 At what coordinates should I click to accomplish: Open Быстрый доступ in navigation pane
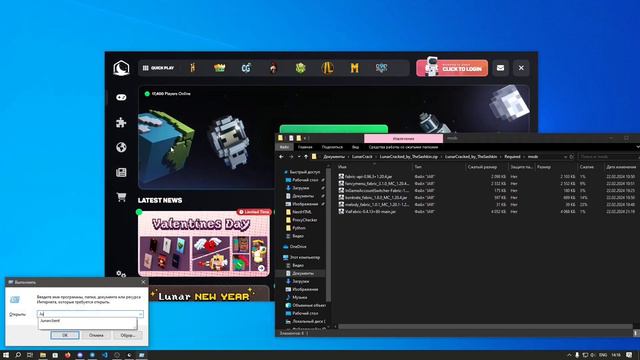coord(302,172)
